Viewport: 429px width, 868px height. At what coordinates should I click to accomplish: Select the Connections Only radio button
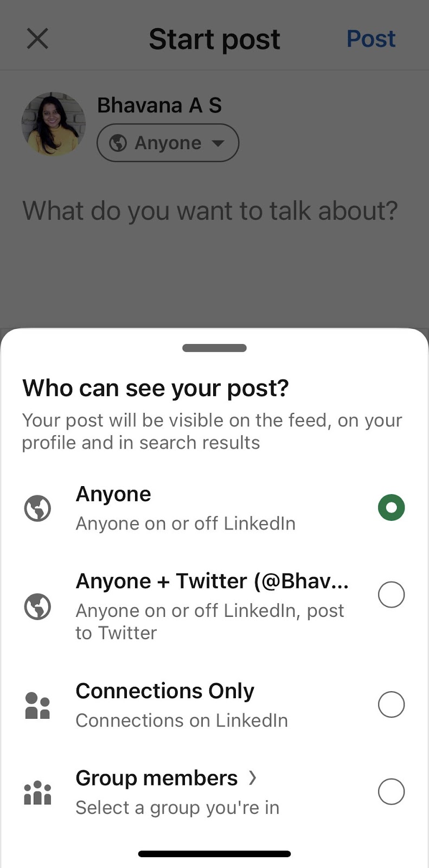point(391,705)
